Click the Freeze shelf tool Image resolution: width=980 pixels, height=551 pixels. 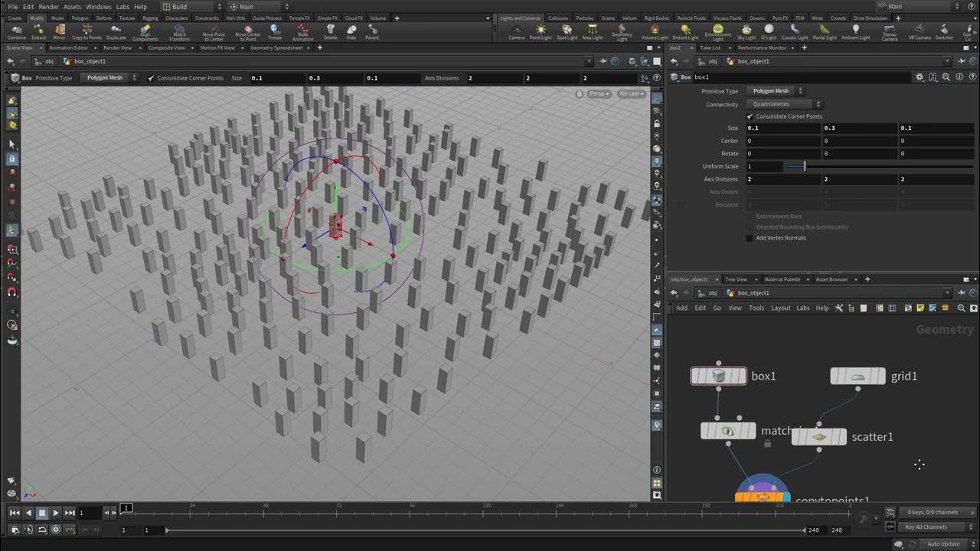(275, 31)
